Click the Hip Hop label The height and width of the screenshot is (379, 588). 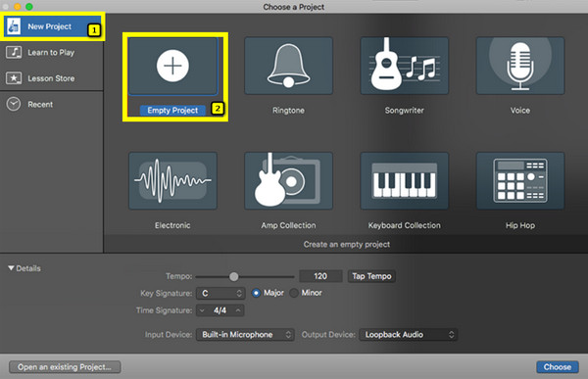click(520, 225)
